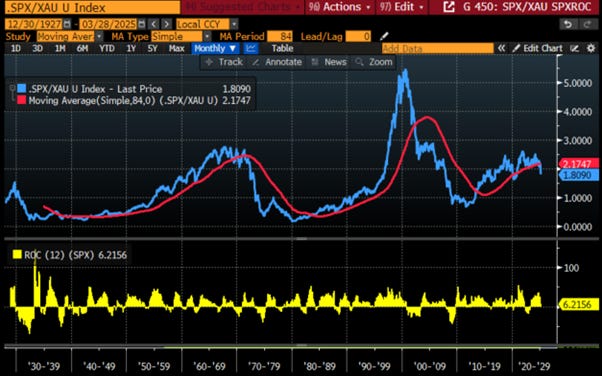Viewport: 602px width, 376px height.
Task: Click the redo arrow icon
Action: point(587,24)
